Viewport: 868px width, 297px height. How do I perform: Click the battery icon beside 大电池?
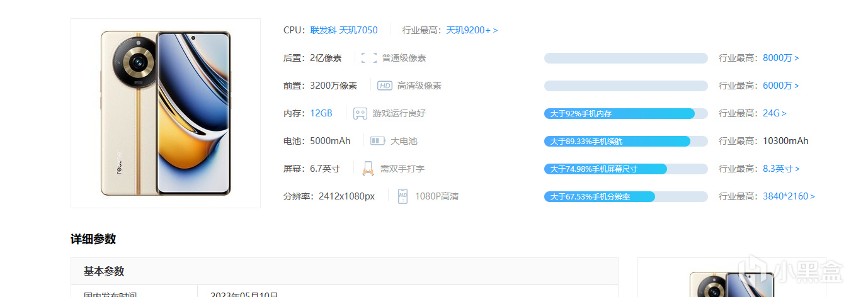(x=377, y=141)
